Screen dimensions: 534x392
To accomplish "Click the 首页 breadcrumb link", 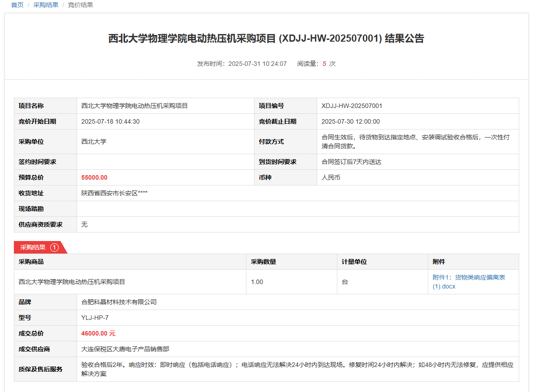I will pos(17,5).
